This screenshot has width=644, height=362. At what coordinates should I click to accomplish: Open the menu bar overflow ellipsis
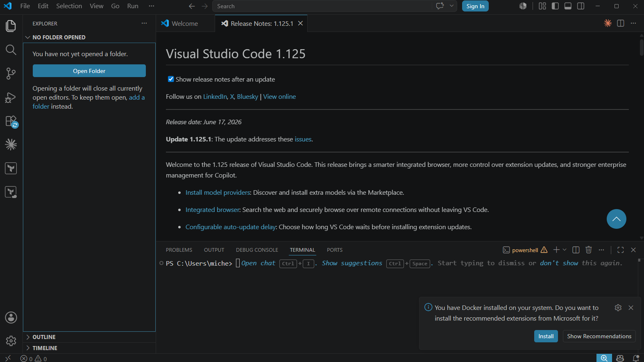point(152,6)
